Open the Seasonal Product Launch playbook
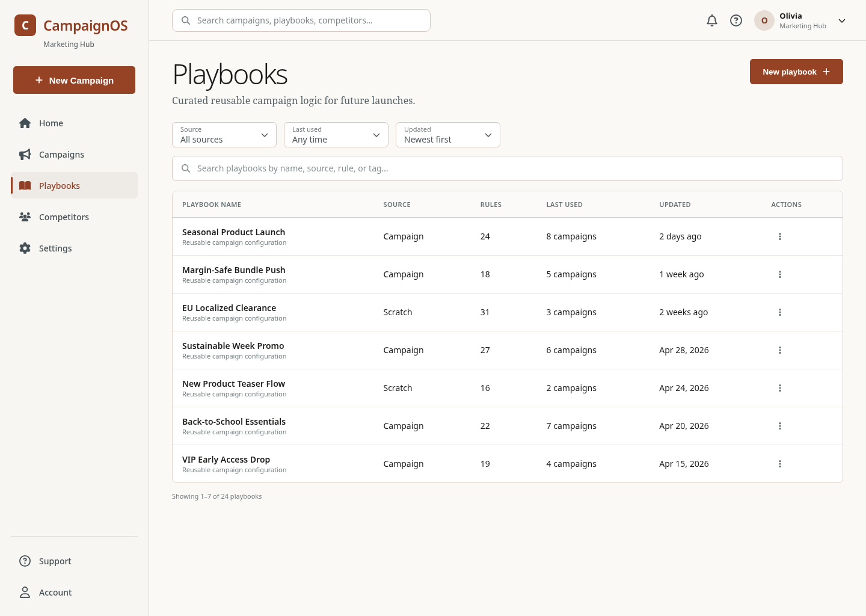 [x=233, y=232]
